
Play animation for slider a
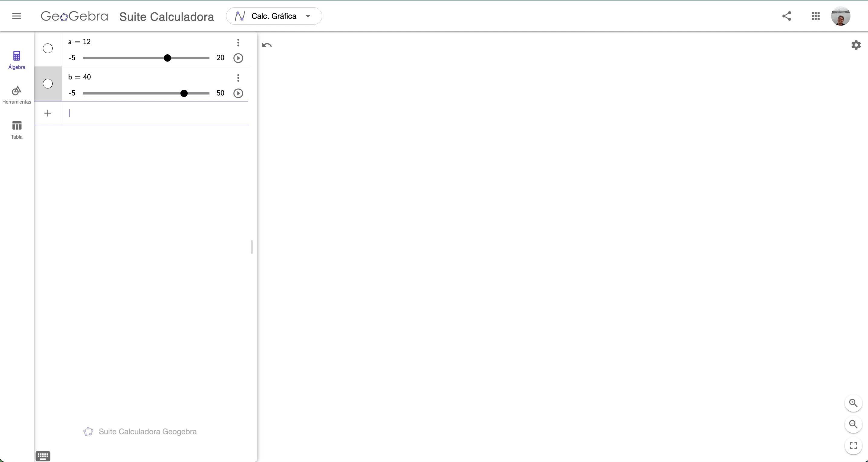tap(238, 58)
